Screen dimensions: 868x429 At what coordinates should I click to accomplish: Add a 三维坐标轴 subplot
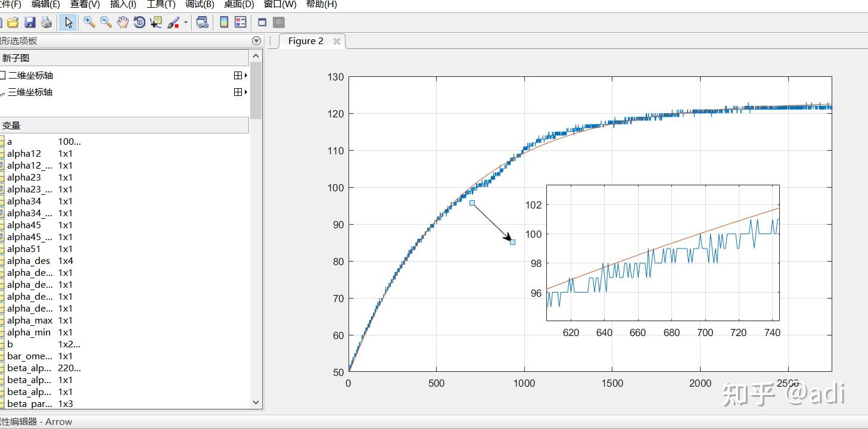coord(30,92)
